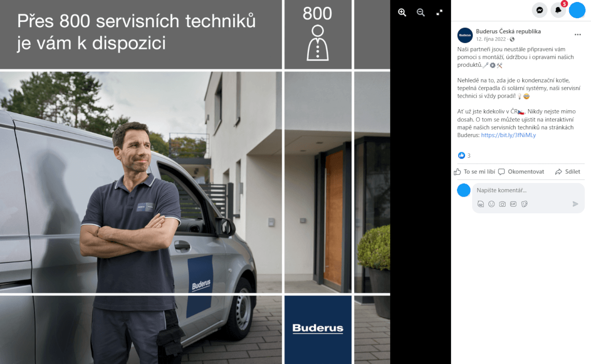The width and height of the screenshot is (591, 364).
Task: Open the post options three-dot menu
Action: pos(577,35)
